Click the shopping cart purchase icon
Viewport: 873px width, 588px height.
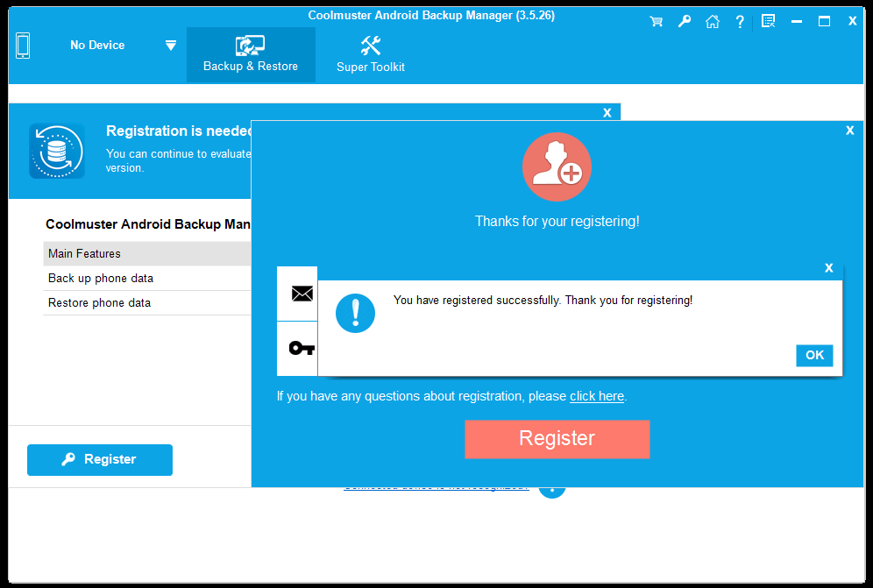tap(656, 22)
